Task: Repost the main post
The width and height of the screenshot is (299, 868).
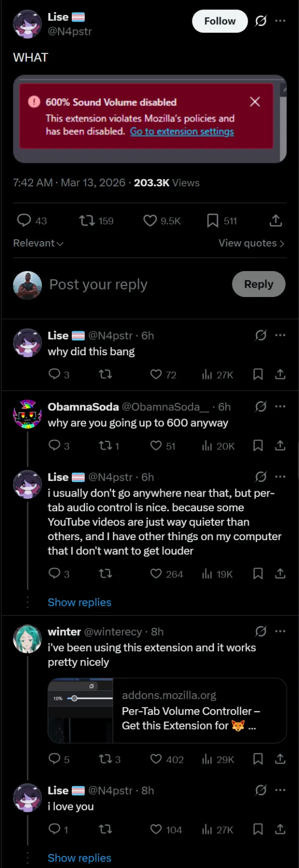Action: pos(86,220)
